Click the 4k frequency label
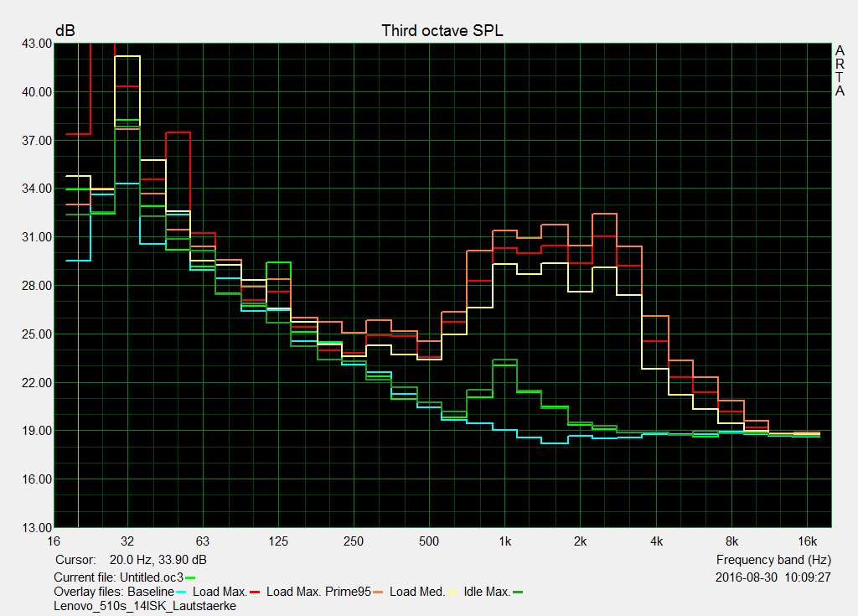The width and height of the screenshot is (858, 616). (656, 541)
